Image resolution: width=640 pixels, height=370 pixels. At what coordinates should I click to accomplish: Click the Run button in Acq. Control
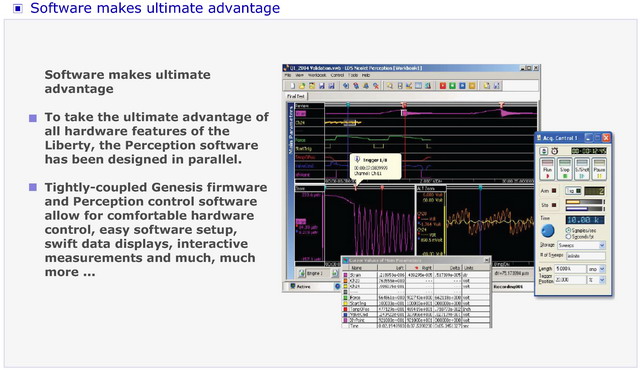tap(547, 169)
